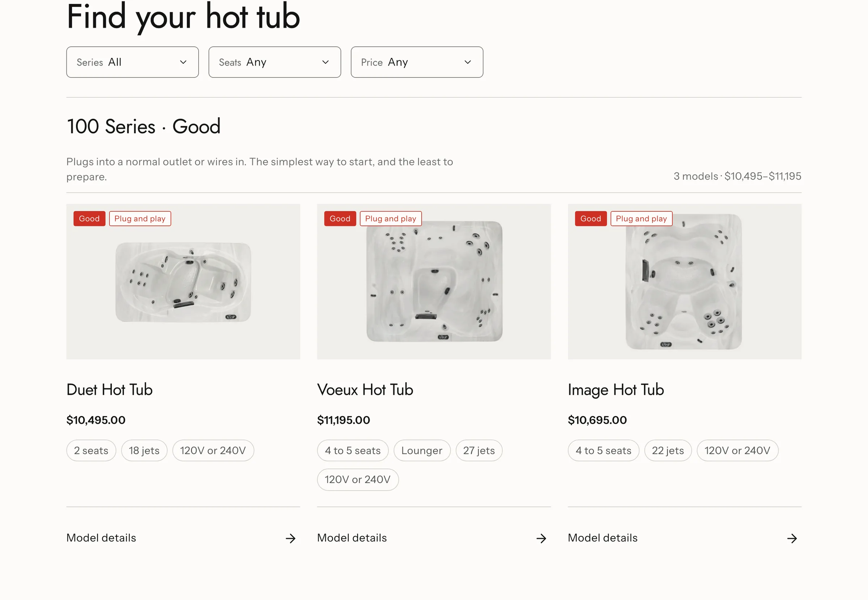The height and width of the screenshot is (600, 868).
Task: Click the Plug and play badge on Image card
Action: 641,219
